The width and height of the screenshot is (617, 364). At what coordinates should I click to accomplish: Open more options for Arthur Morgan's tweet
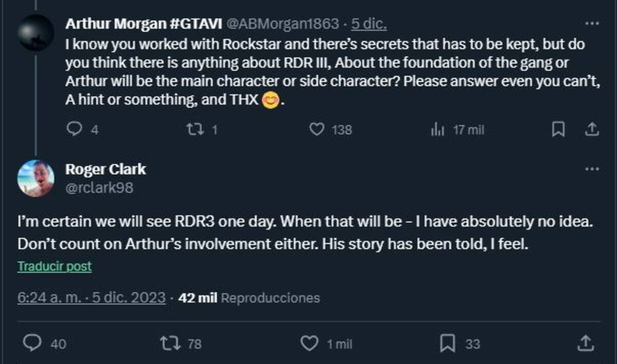592,24
